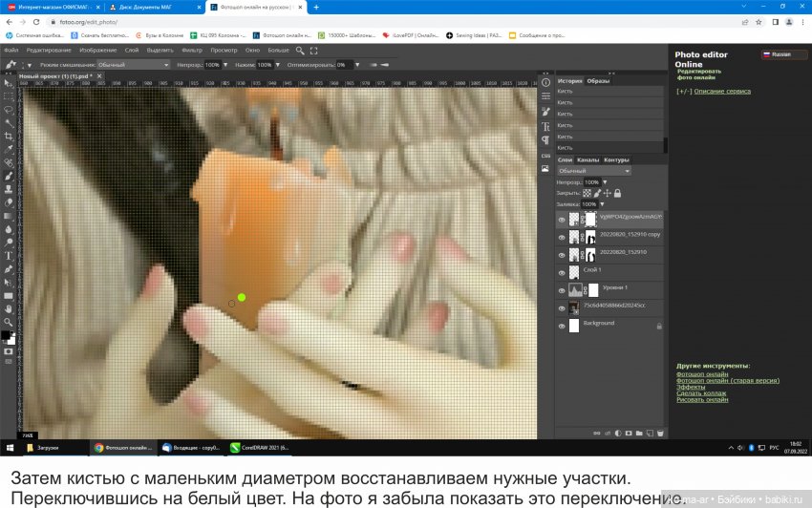Select the Eyedropper tool
Screen dimensions: 812x508
9,150
